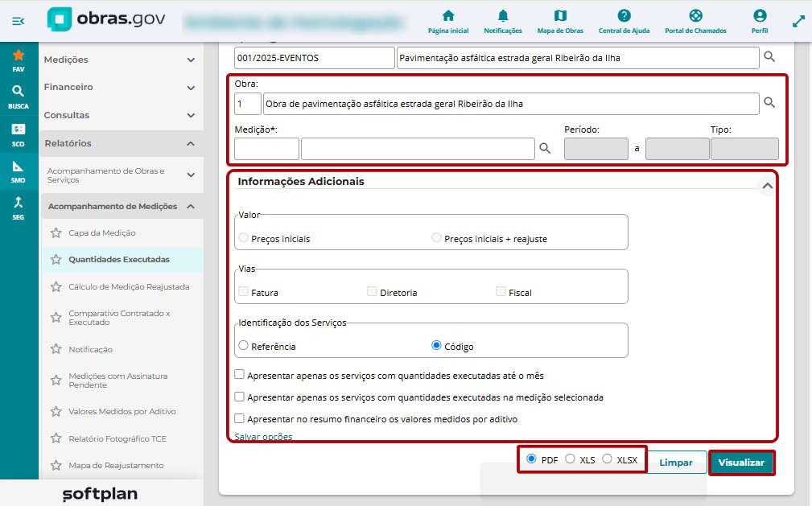Click magnifier next to Obra field
The image size is (812, 506).
pyautogui.click(x=769, y=102)
